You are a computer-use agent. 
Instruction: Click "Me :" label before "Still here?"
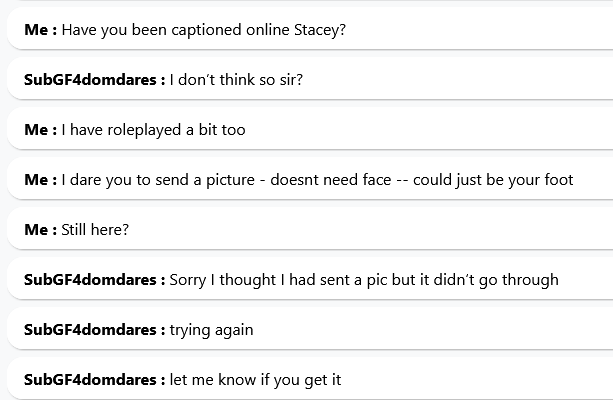coord(40,230)
